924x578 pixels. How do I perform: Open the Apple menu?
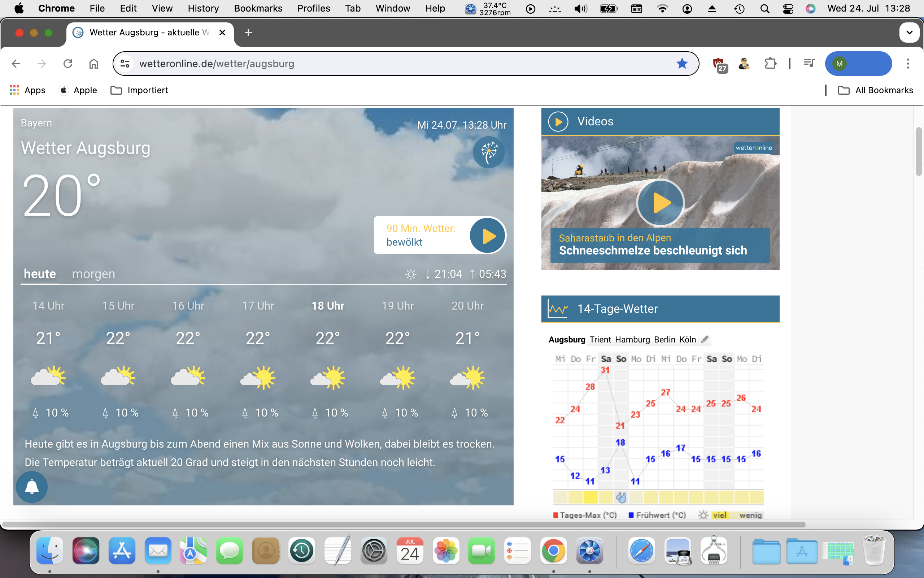click(x=19, y=8)
